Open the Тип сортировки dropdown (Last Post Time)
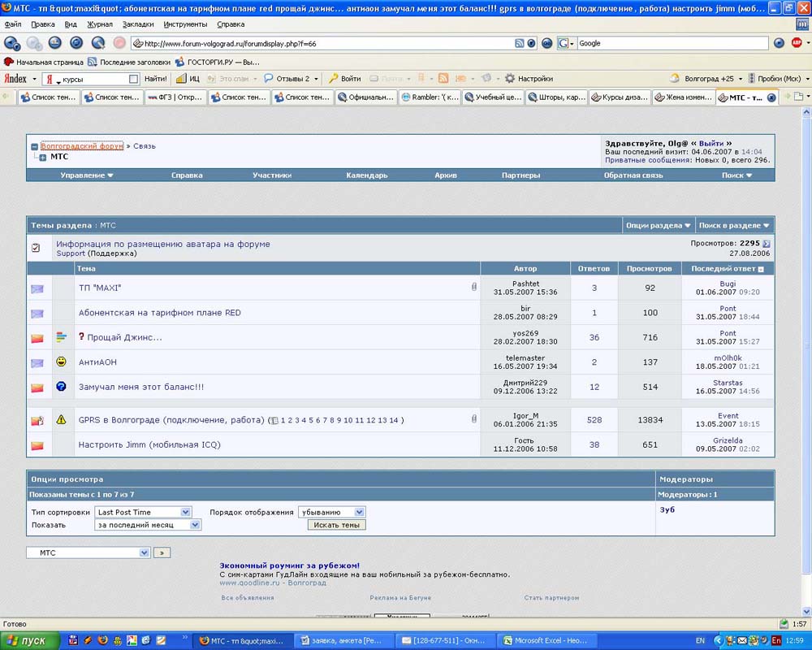The width and height of the screenshot is (812, 650). 185,512
